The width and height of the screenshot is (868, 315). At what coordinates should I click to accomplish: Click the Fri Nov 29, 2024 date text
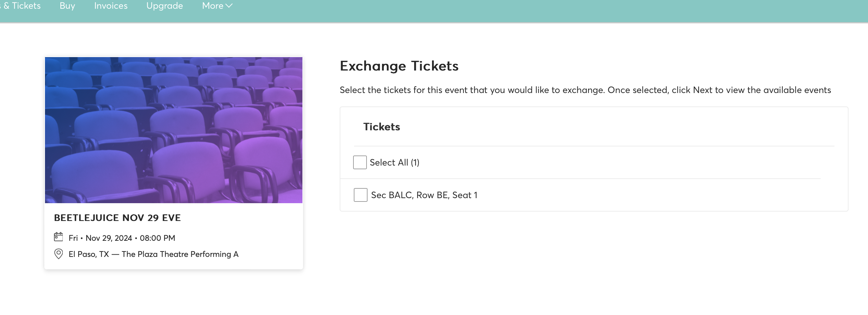(122, 238)
